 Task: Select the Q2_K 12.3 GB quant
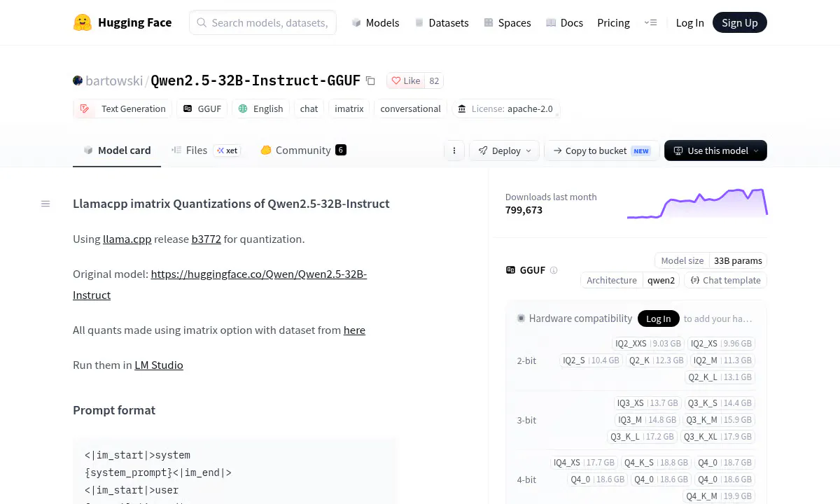656,360
